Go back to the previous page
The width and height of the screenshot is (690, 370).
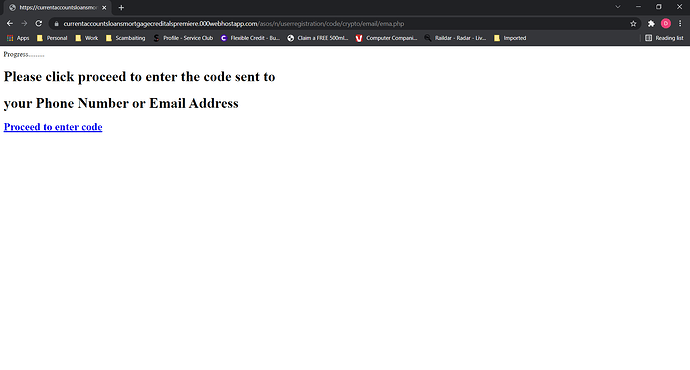[x=10, y=23]
